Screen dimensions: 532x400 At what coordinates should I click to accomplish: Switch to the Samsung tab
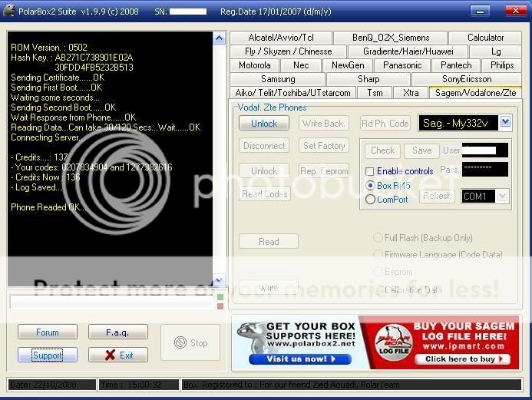(278, 79)
